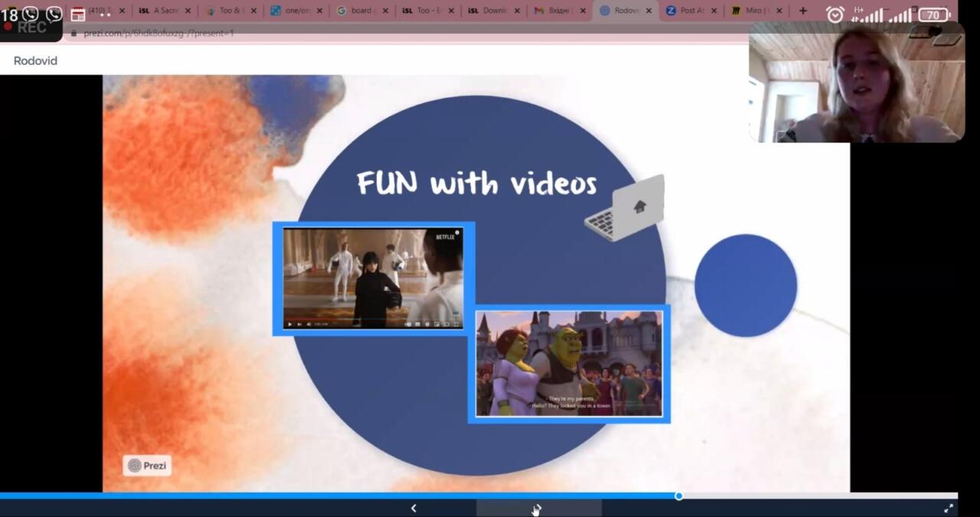Click the presenter webcam video
Screen dimensions: 980x517
[x=857, y=82]
